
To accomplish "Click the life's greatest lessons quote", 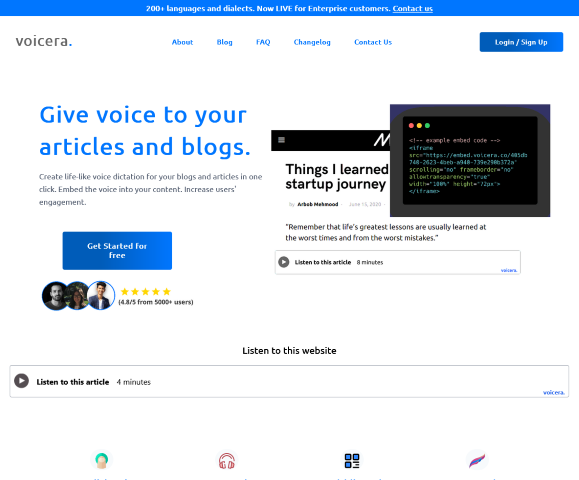I will (386, 232).
